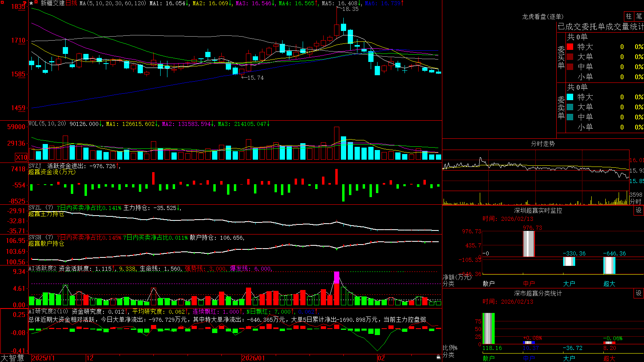Click the 02 month marker on the timeline
644x362 pixels.
point(381,358)
